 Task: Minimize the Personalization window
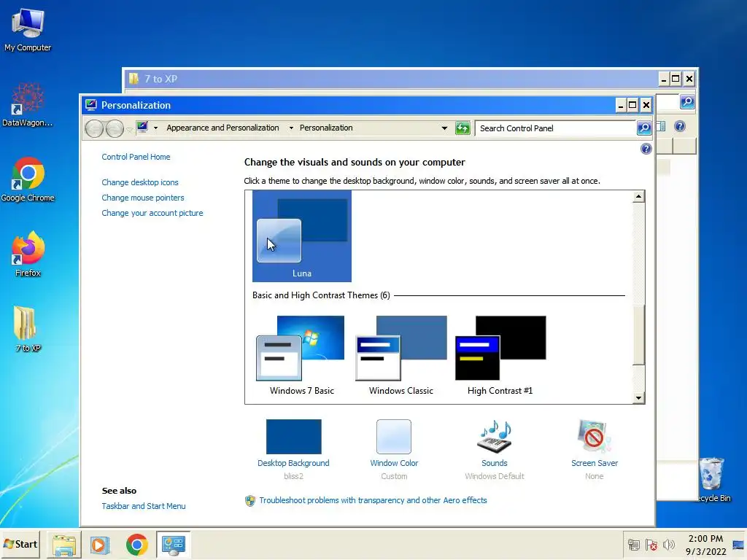tap(620, 105)
